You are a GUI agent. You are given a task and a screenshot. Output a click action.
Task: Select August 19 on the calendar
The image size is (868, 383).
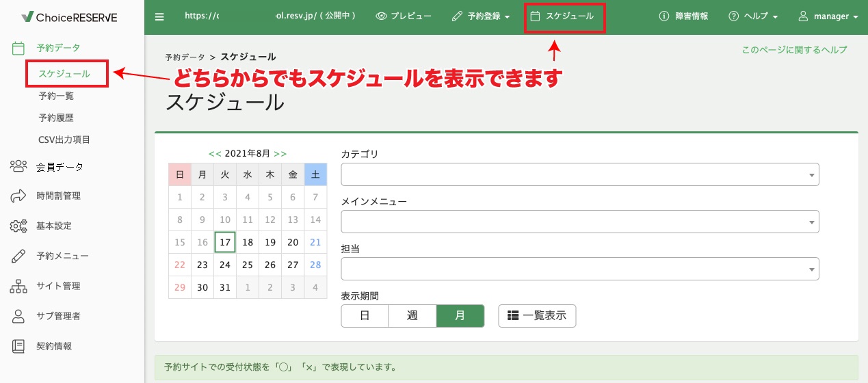point(270,242)
